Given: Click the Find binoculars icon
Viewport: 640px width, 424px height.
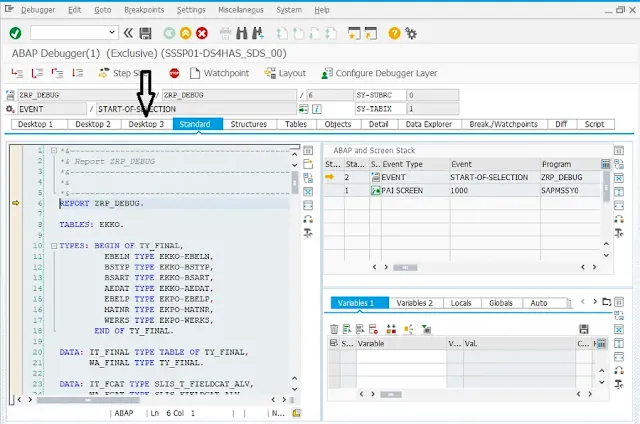Looking at the screenshot, I should click(x=242, y=33).
